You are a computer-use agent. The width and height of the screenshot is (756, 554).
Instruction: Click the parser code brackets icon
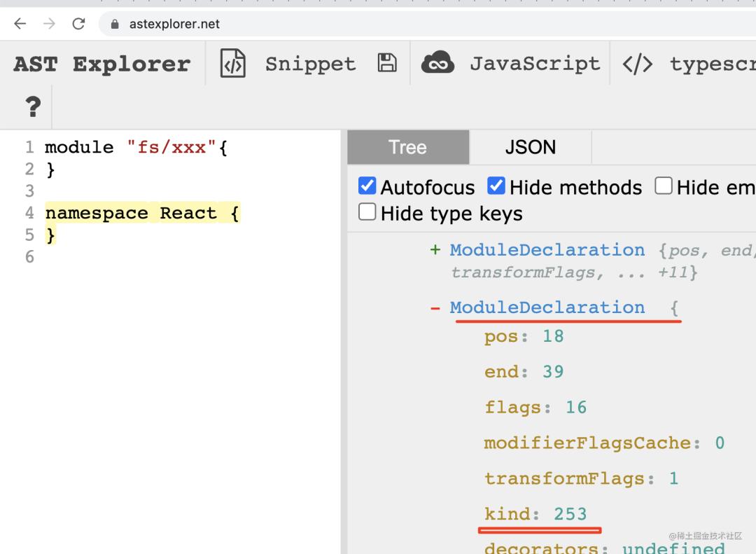click(638, 64)
